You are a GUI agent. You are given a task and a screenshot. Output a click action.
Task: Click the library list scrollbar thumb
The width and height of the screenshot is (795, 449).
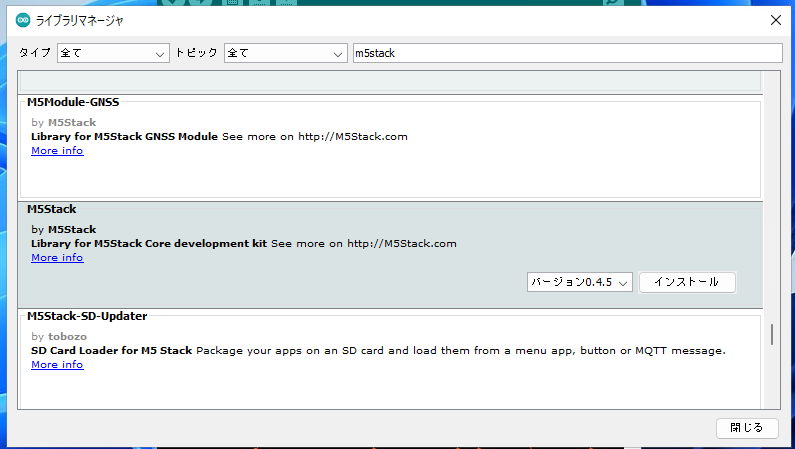click(x=772, y=334)
